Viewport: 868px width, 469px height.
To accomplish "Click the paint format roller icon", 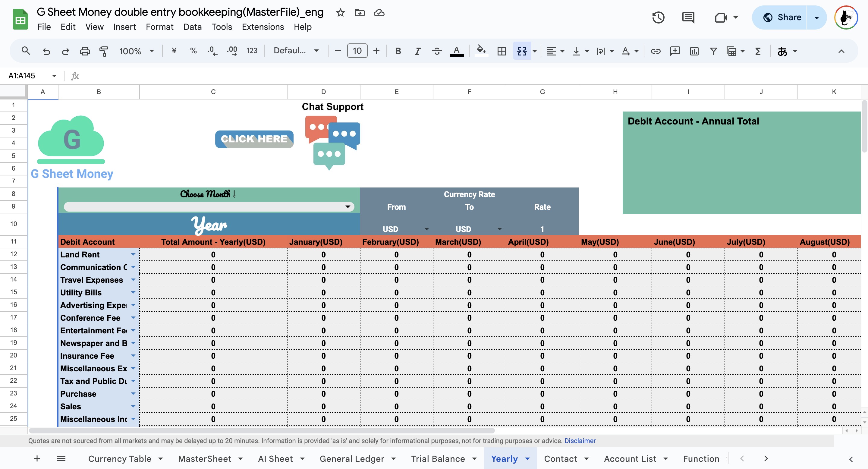I will [x=104, y=51].
